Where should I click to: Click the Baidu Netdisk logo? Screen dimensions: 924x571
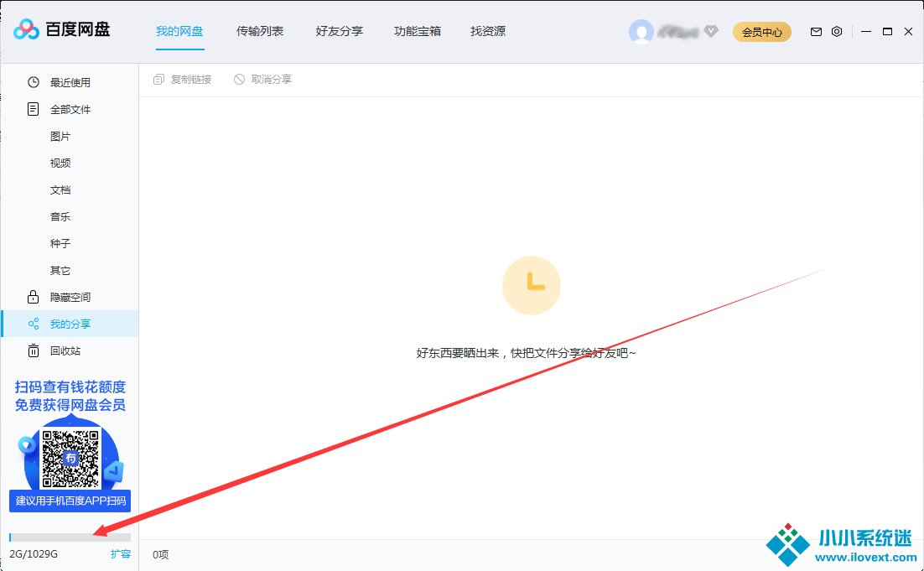pyautogui.click(x=61, y=31)
